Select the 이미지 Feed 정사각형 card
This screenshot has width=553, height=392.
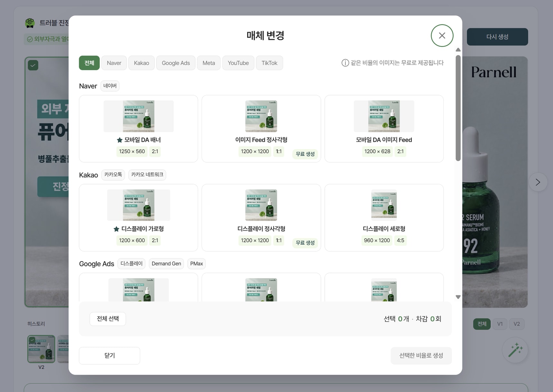[261, 129]
